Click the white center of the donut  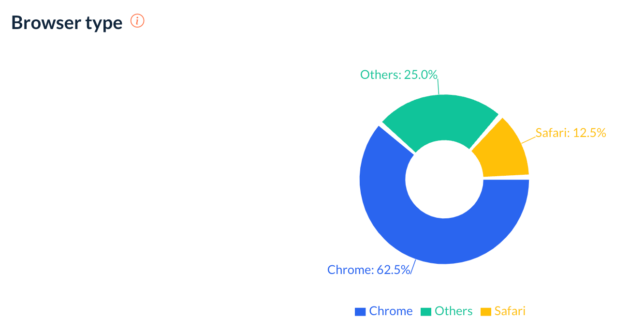444,179
